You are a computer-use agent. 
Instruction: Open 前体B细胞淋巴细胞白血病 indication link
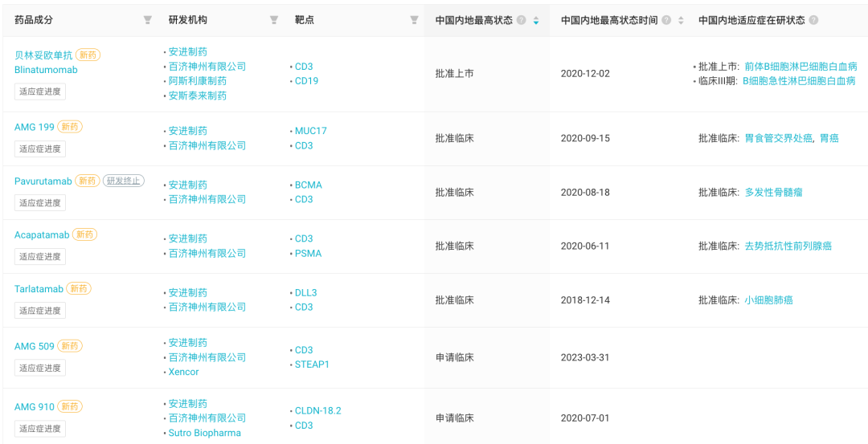pyautogui.click(x=800, y=67)
